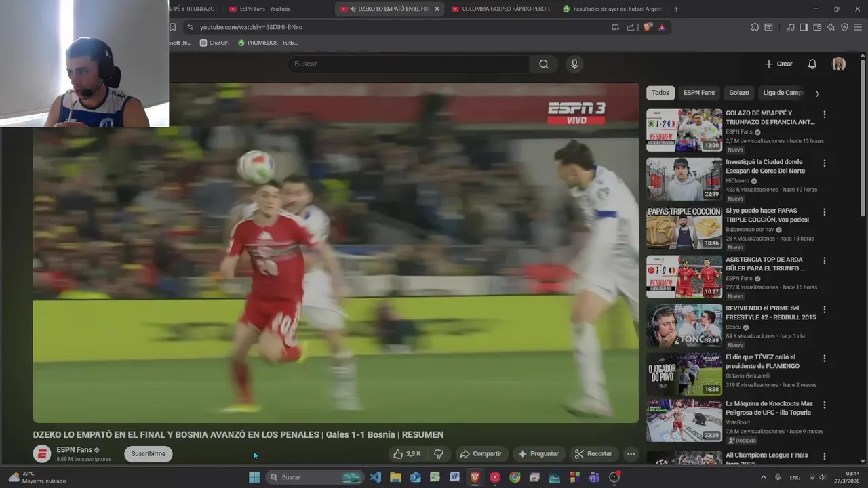Switch to Colombia Golpeó Rápido tab

[500, 9]
